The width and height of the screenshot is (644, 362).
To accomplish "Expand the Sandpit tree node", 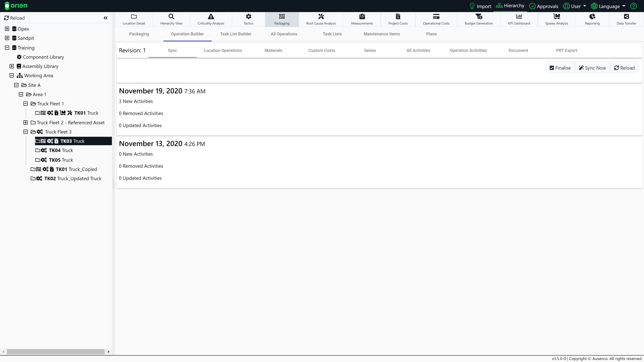I will 7,38.
